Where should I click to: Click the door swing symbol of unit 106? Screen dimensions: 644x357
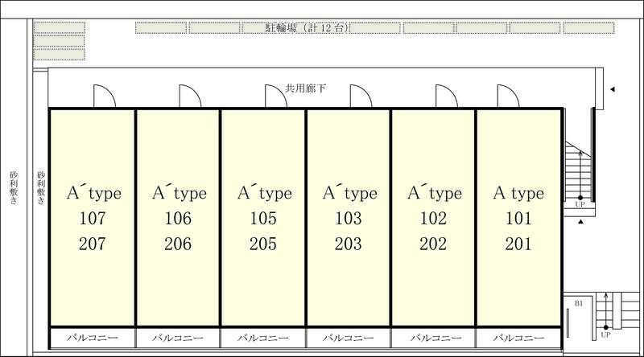click(190, 96)
